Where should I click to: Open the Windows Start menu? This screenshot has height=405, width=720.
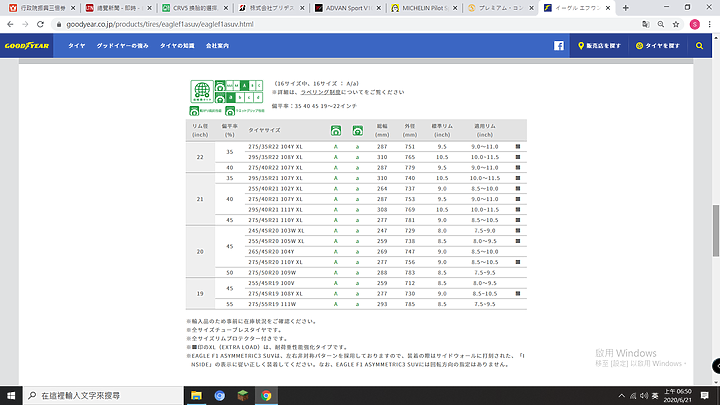[11, 395]
